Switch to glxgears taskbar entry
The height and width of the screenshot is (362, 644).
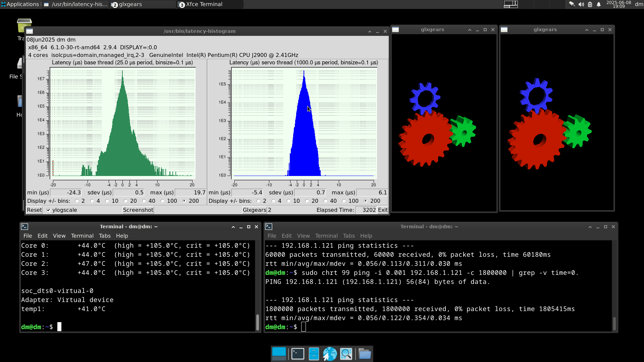pyautogui.click(x=143, y=4)
